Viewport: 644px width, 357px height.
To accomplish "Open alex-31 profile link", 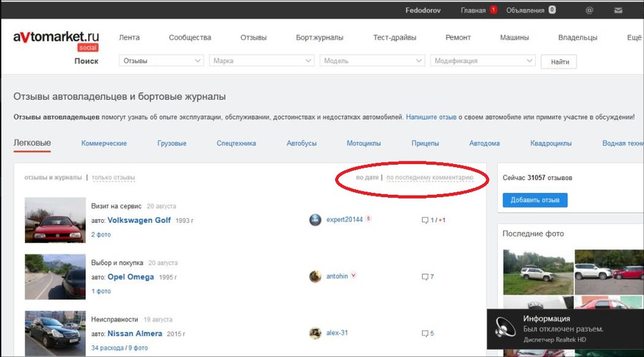I will point(337,333).
